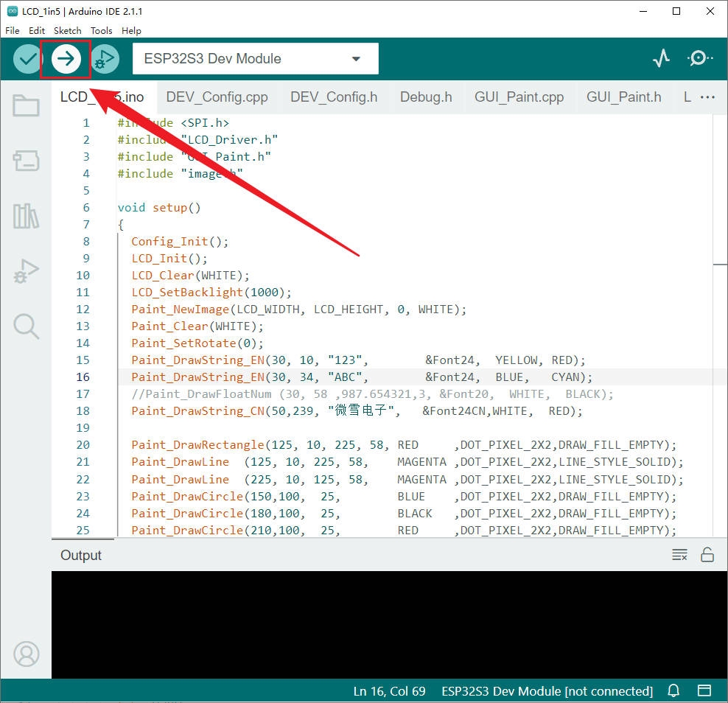Switch to the GUI_Paint.h tab

click(x=623, y=97)
